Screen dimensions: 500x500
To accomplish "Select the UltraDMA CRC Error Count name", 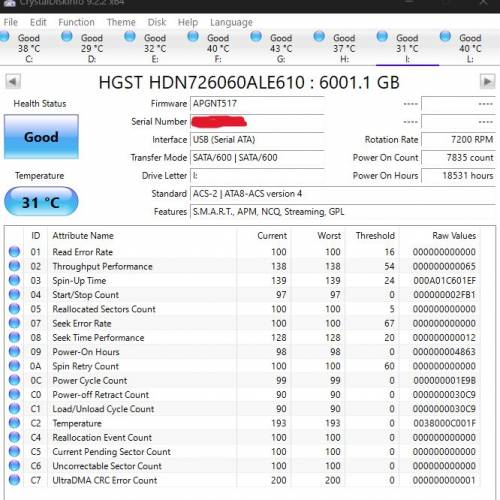I will tap(105, 480).
